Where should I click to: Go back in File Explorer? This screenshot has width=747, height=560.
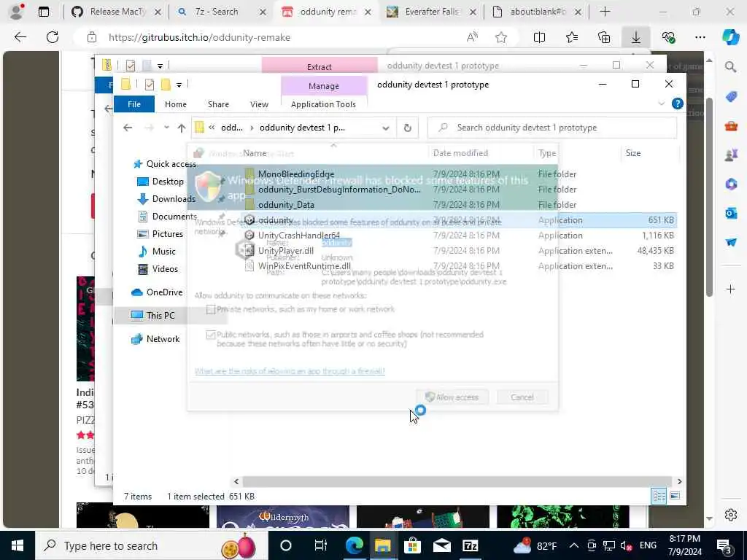(128, 128)
